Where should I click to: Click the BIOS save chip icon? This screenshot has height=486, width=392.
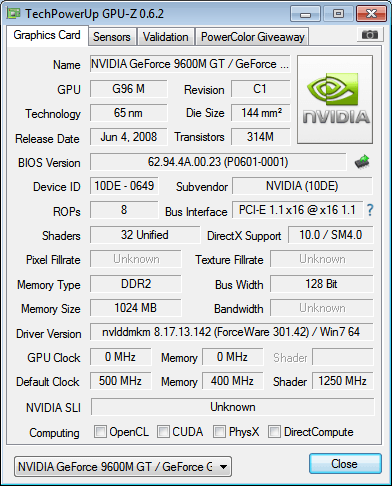(362, 162)
